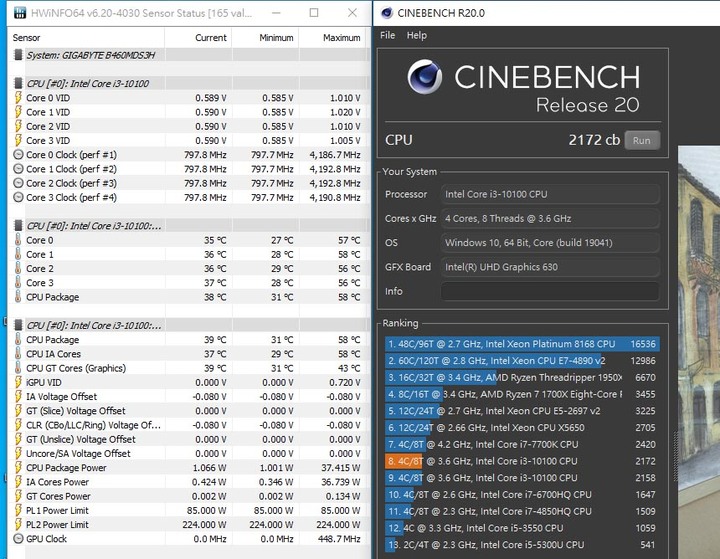The height and width of the screenshot is (559, 720).
Task: Click the GT (Slice) Voltage Offset row label
Action: tap(76, 411)
